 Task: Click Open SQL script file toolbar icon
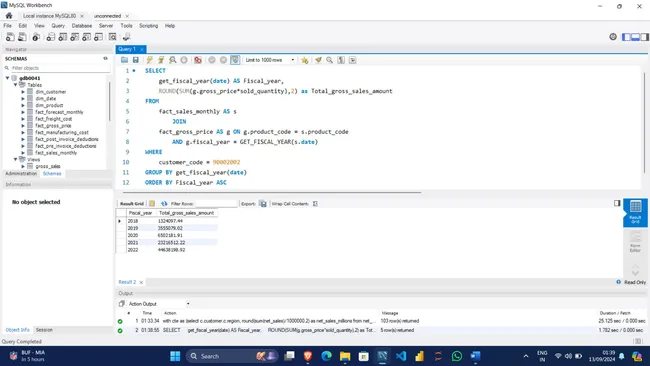point(22,37)
